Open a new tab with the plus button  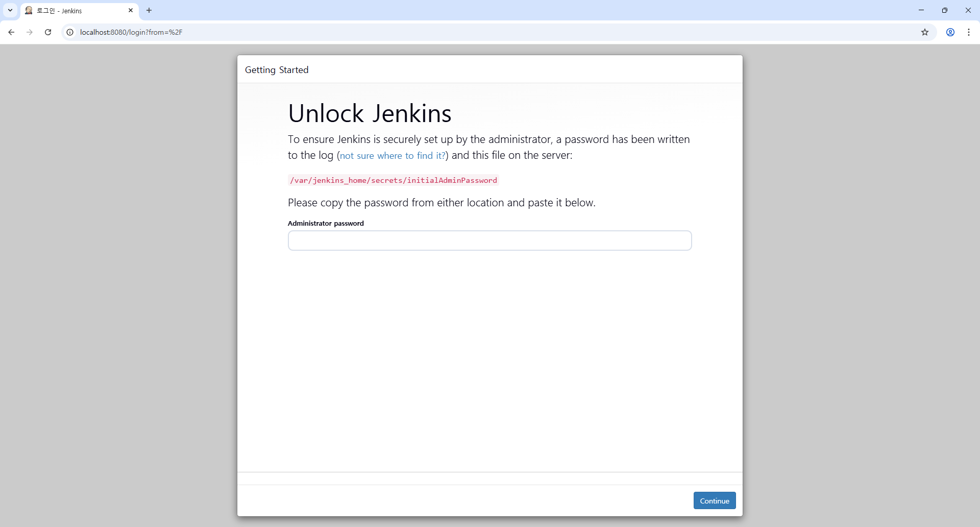point(149,10)
